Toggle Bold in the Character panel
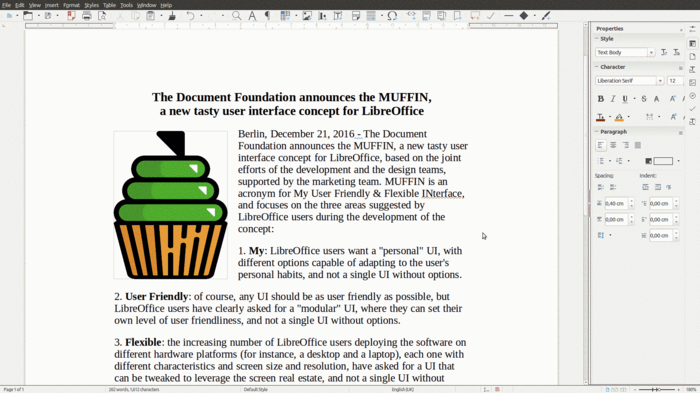 coord(601,99)
